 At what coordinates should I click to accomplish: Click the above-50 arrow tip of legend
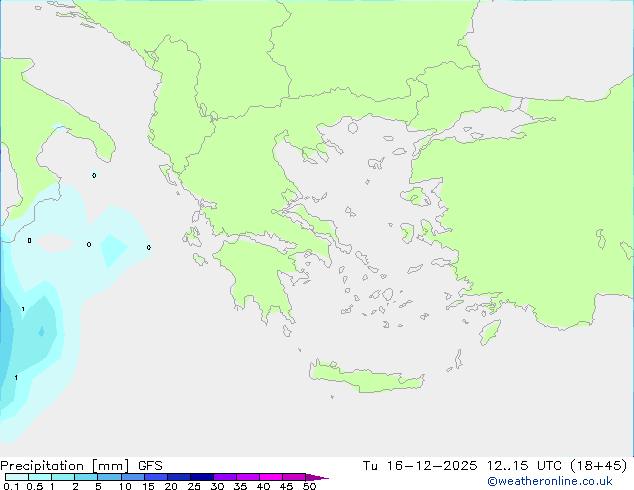point(317,477)
